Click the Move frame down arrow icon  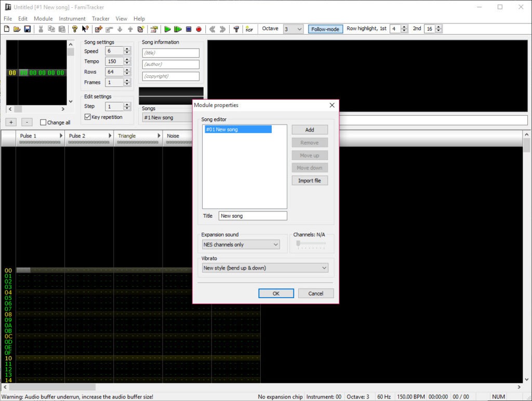tap(120, 29)
